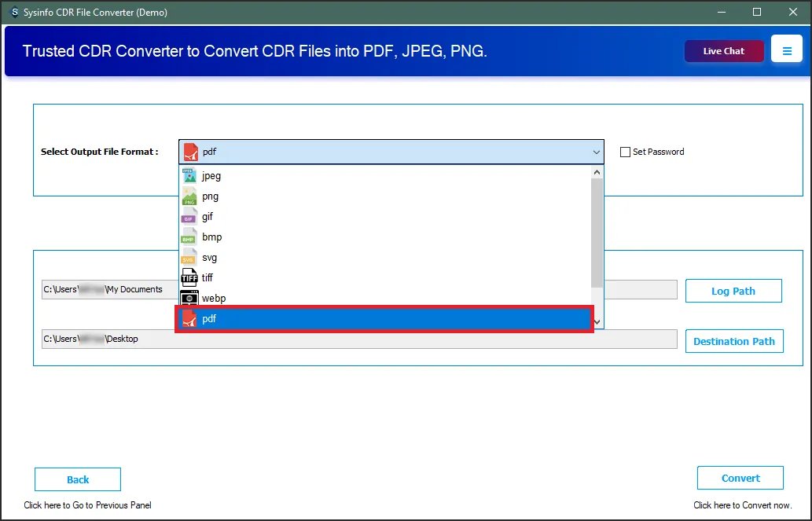Select the highlighted pdf list entry
812x521 pixels.
[x=384, y=318]
